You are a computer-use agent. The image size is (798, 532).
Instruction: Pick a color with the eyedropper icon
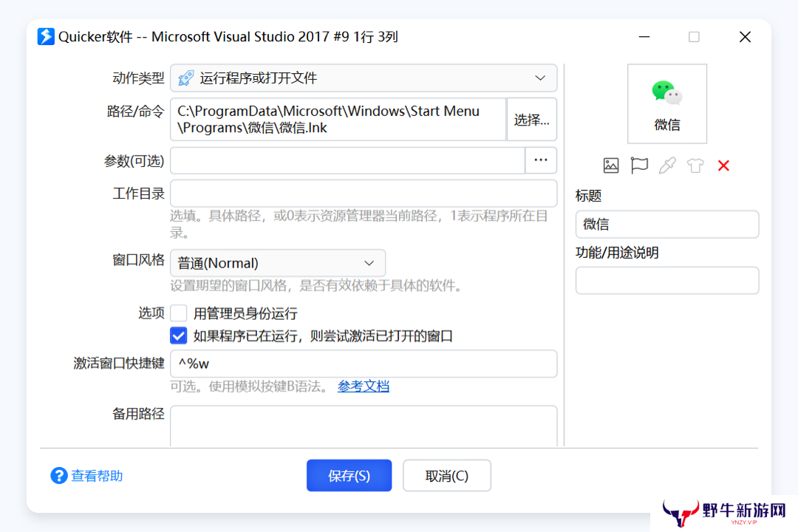(667, 166)
